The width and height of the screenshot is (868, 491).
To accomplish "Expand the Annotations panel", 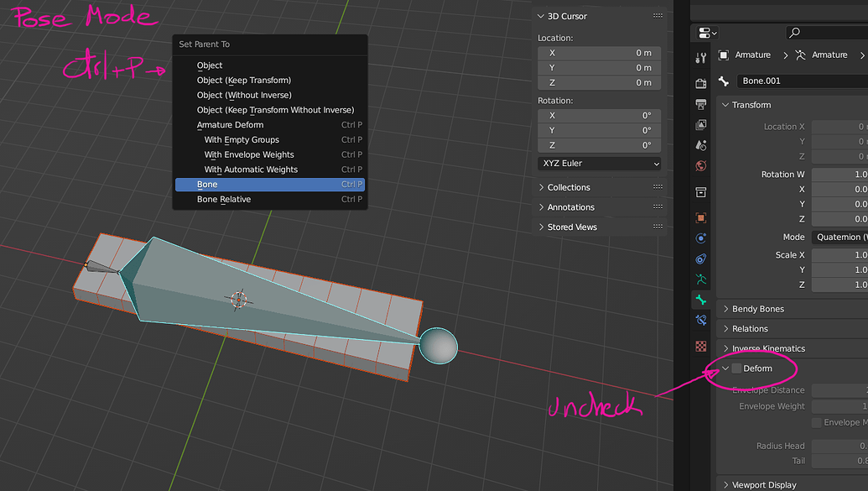I will 541,207.
